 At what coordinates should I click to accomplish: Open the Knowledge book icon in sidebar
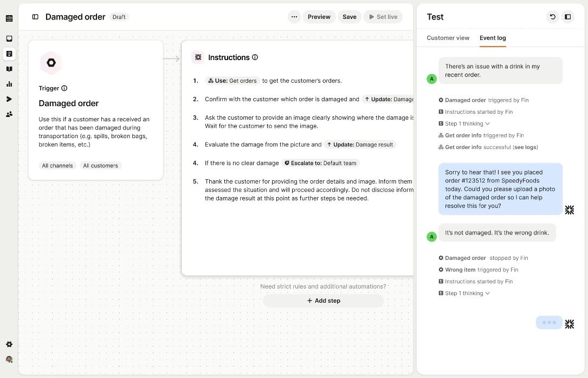[x=9, y=69]
